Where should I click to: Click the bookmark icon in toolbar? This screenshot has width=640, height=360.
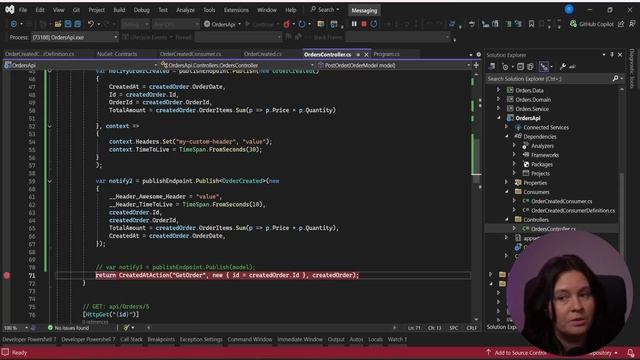[531, 24]
